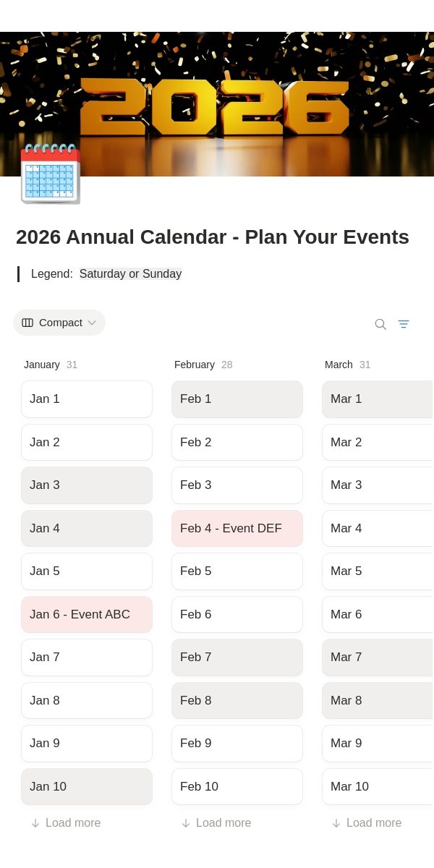The height and width of the screenshot is (868, 434).
Task: Click the search magnifier icon
Action: 380,324
